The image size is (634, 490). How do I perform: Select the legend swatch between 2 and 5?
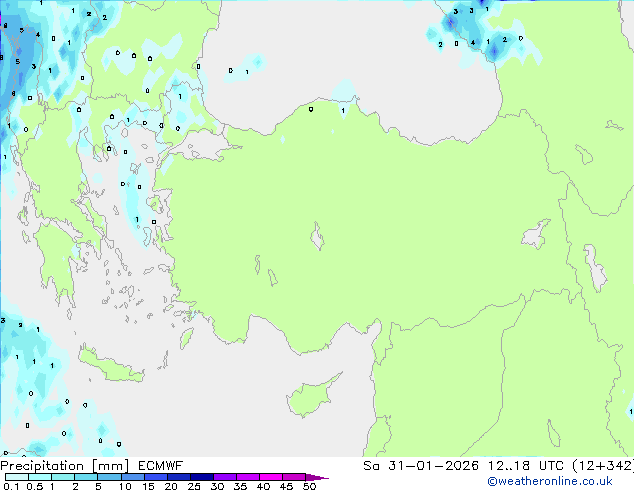click(x=86, y=477)
